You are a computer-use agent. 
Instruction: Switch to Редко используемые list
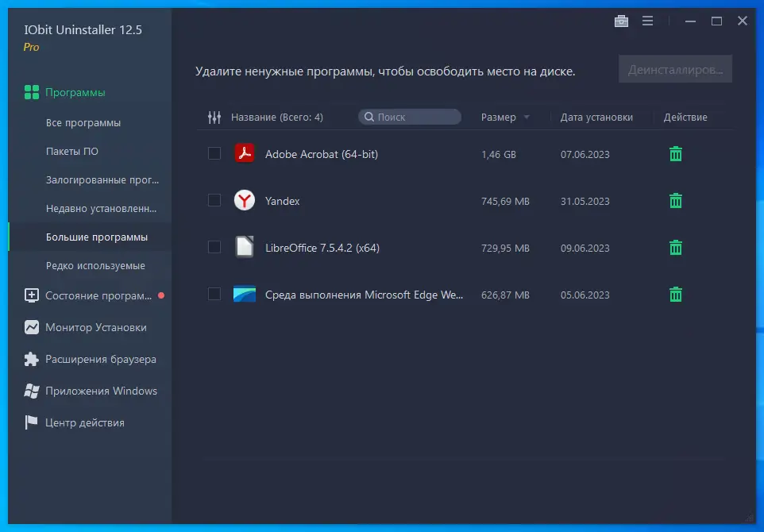tap(95, 265)
